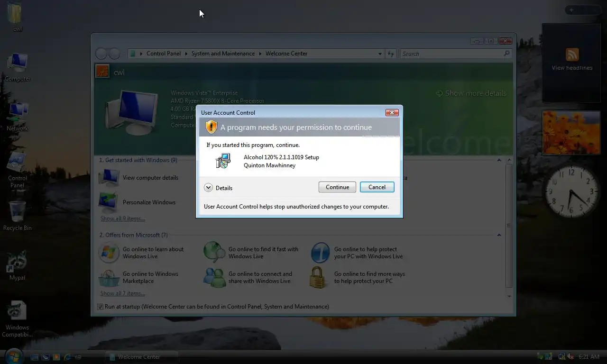
Task: Click Continue in User Account Control
Action: point(337,187)
